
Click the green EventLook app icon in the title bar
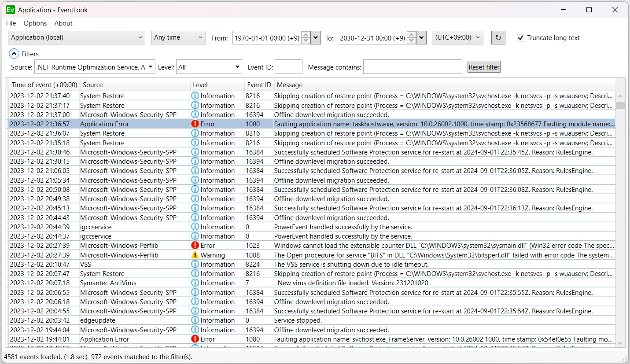[11, 10]
